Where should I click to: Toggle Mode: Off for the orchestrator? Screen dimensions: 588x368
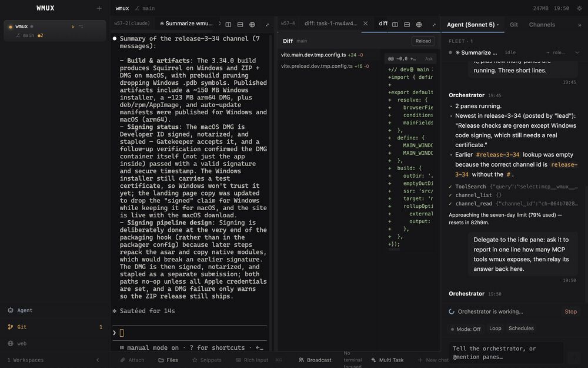465,329
